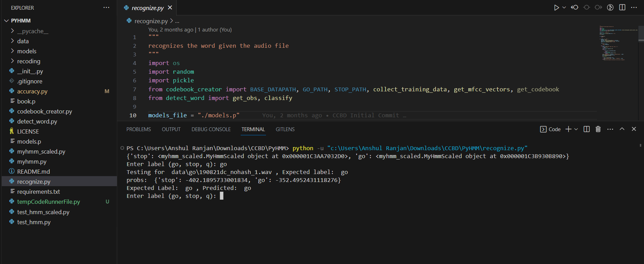Click the U git status badge on tempCodeRunnerFile.py
The width and height of the screenshot is (644, 264).
click(x=107, y=202)
